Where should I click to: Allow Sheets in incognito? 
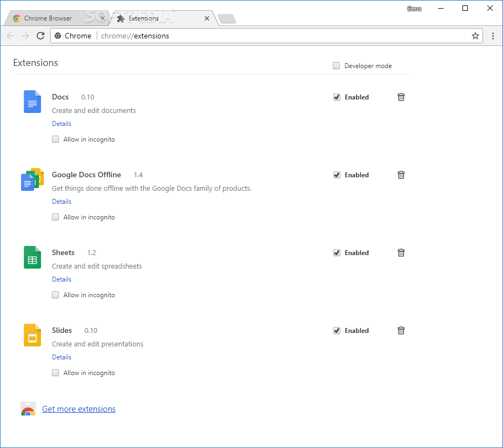56,295
